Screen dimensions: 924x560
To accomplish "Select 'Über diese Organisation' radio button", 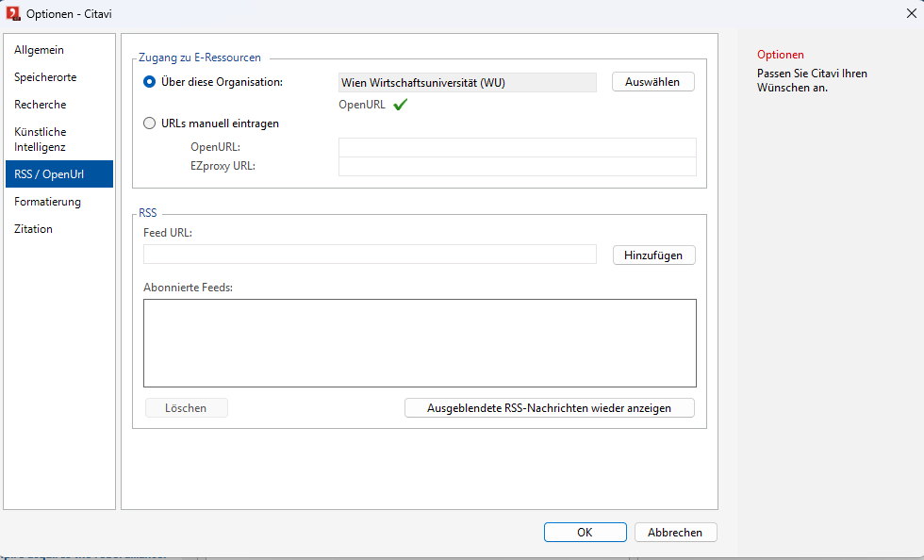I will tap(150, 82).
